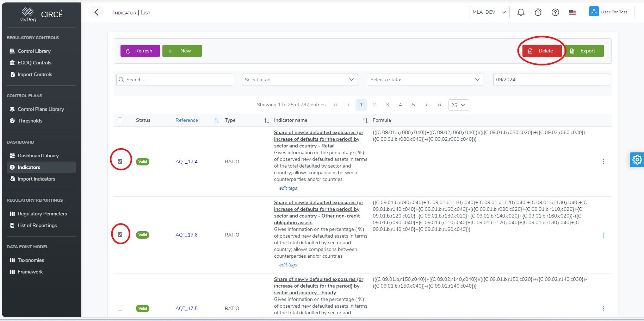644x321 pixels.
Task: Click the red Delete button
Action: (542, 51)
